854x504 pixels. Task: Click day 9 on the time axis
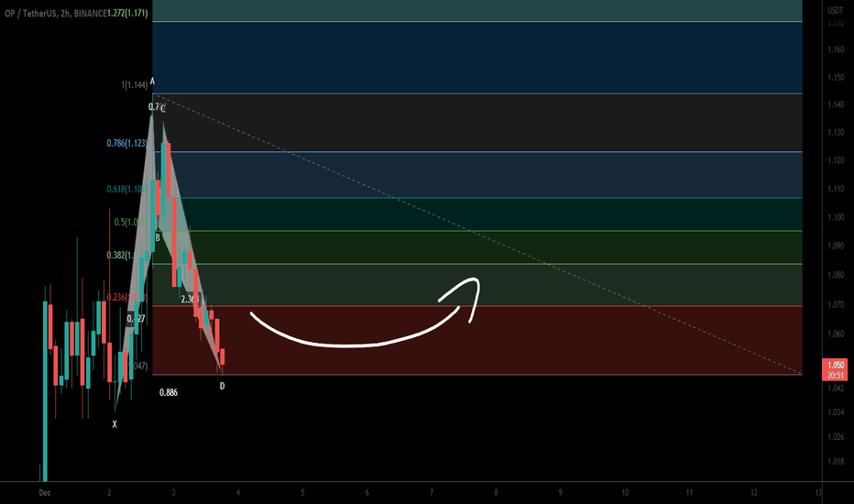(x=561, y=493)
